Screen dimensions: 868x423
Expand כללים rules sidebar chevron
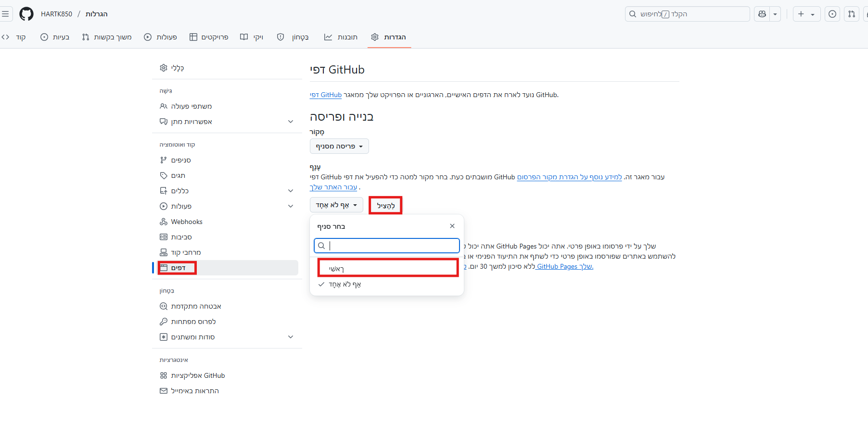[291, 191]
